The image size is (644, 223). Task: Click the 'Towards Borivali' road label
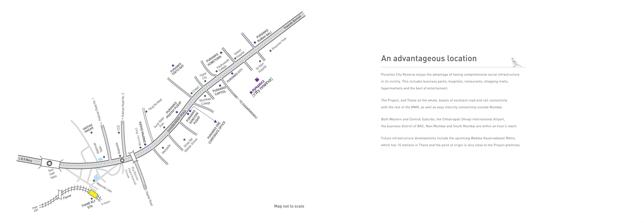click(292, 22)
